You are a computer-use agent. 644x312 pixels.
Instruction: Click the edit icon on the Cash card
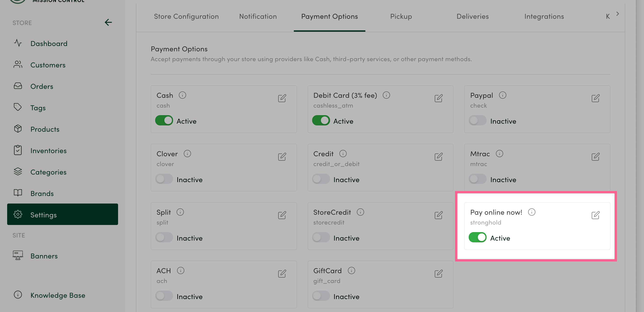[282, 98]
